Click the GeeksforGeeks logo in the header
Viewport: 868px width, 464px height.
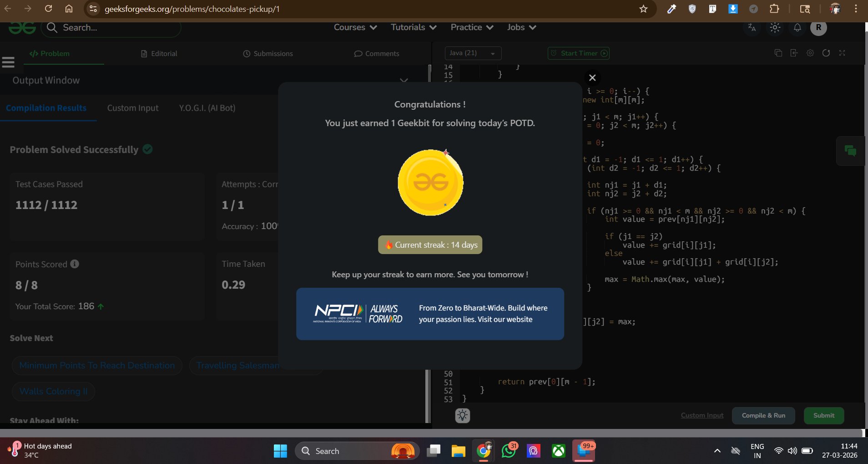point(22,28)
